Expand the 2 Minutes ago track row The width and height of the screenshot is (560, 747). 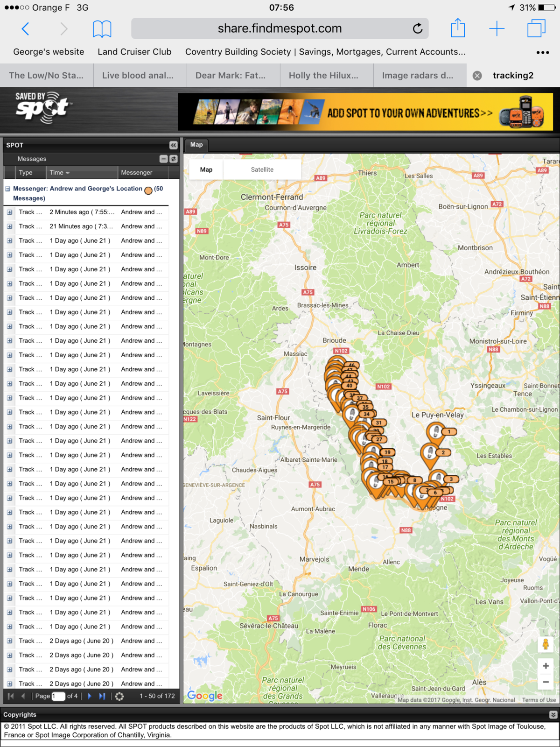tap(9, 212)
